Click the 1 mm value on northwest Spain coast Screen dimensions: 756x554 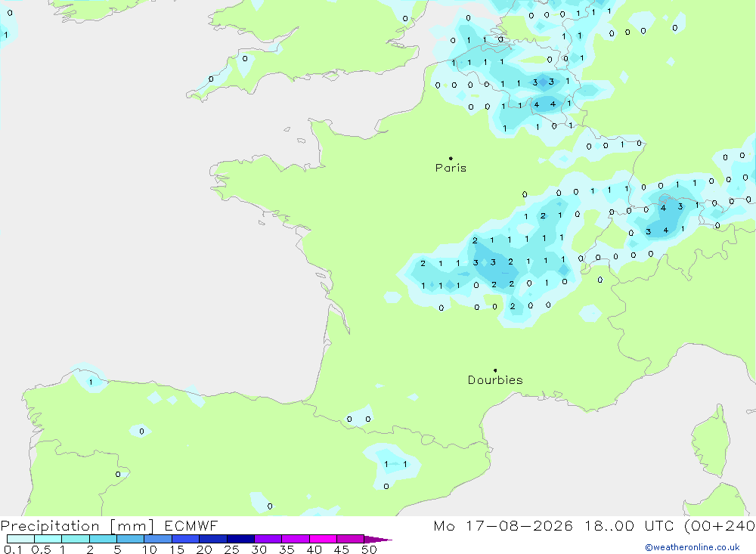91,382
